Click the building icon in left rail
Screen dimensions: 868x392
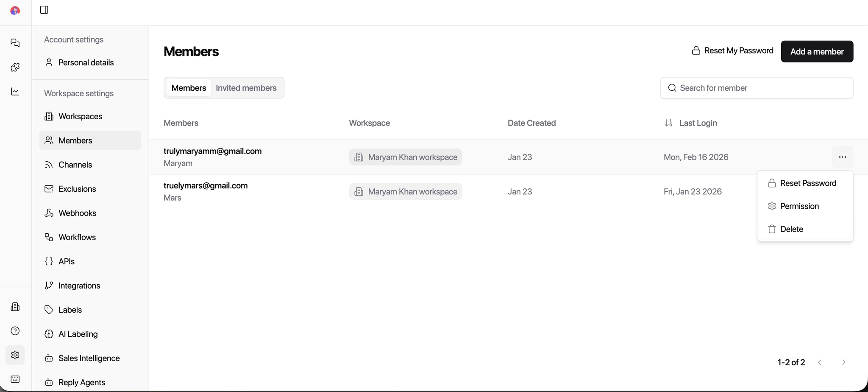coord(15,307)
